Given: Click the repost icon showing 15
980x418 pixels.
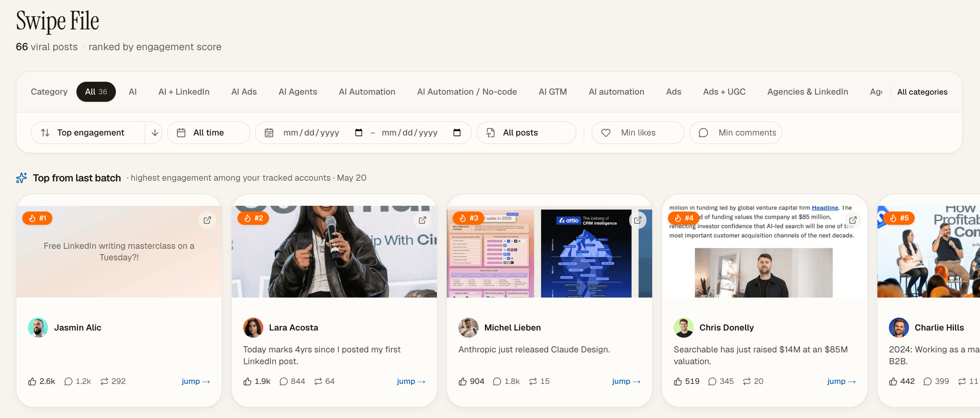Looking at the screenshot, I should pyautogui.click(x=533, y=381).
